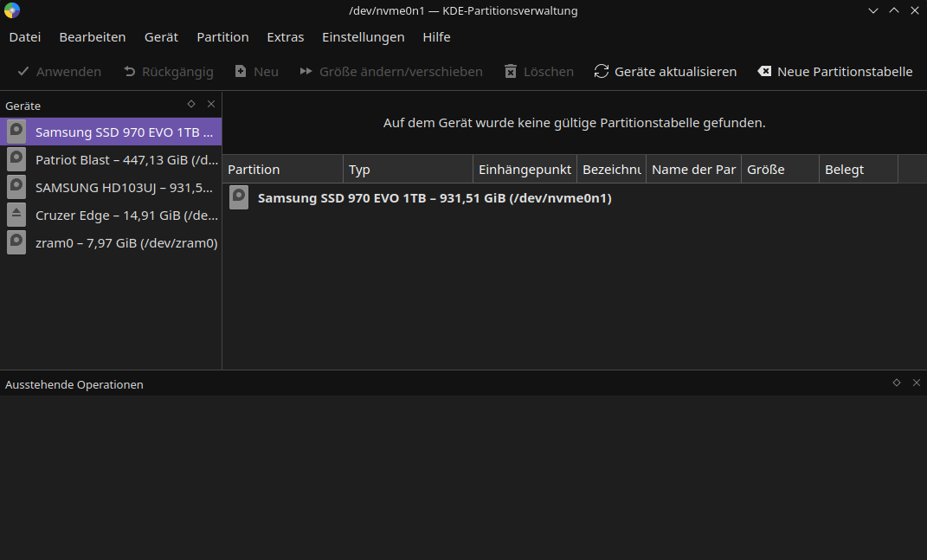Click the KDE Partition Manager title bar icon
The height and width of the screenshot is (560, 927).
(x=12, y=10)
